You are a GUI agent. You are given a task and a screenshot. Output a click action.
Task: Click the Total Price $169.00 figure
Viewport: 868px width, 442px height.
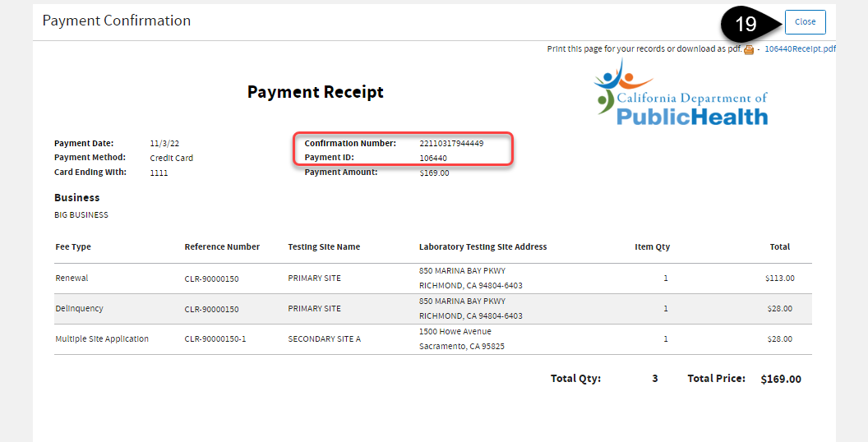781,380
